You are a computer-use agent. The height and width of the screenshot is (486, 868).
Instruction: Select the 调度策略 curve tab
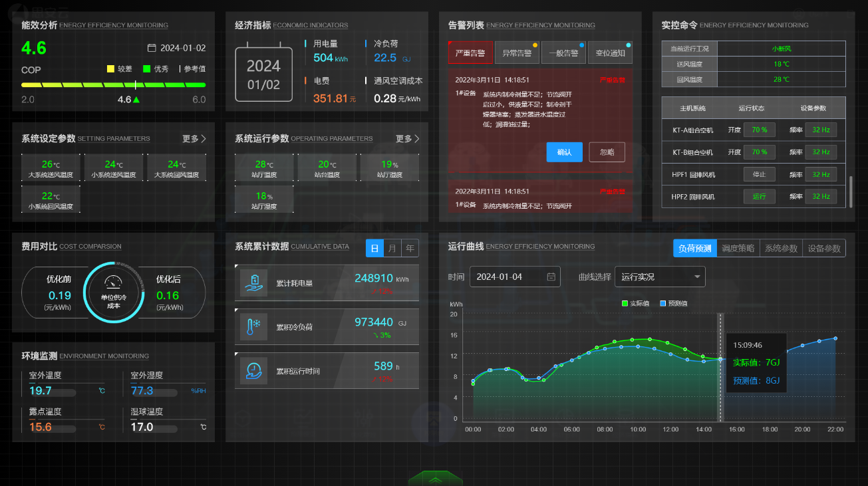[738, 248]
